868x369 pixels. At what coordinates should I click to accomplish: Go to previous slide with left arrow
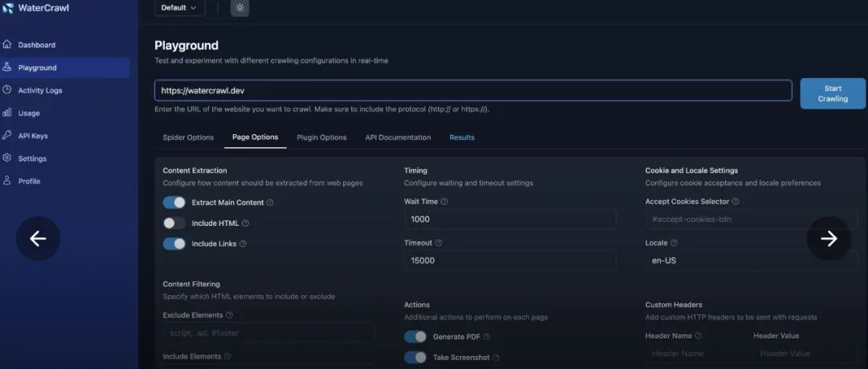click(39, 238)
